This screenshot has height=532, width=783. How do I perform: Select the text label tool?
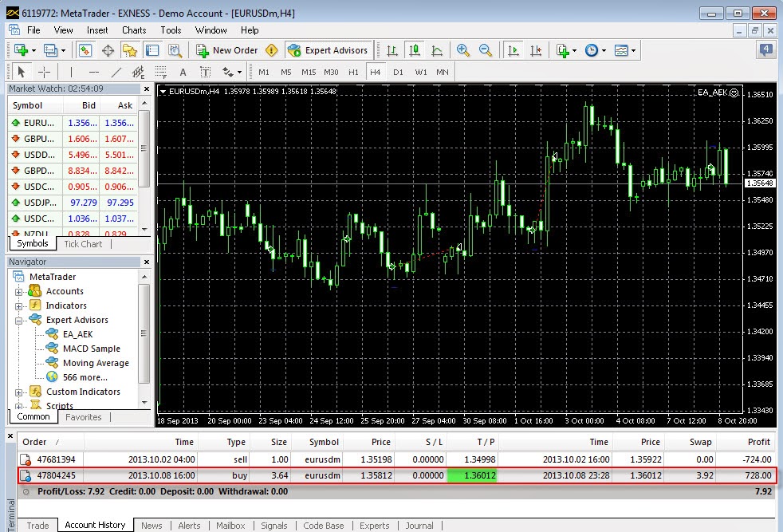coord(205,73)
